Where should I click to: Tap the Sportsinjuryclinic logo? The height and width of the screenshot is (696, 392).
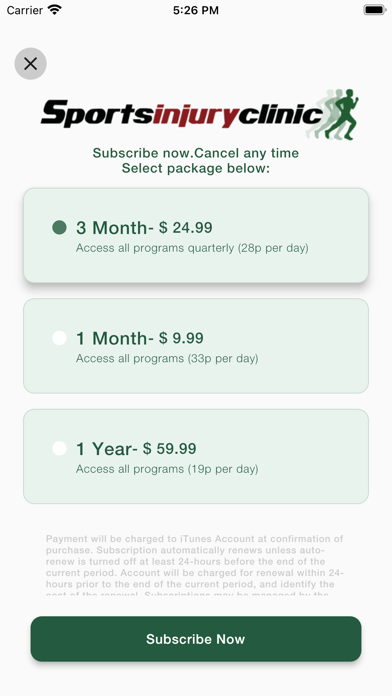click(x=200, y=114)
